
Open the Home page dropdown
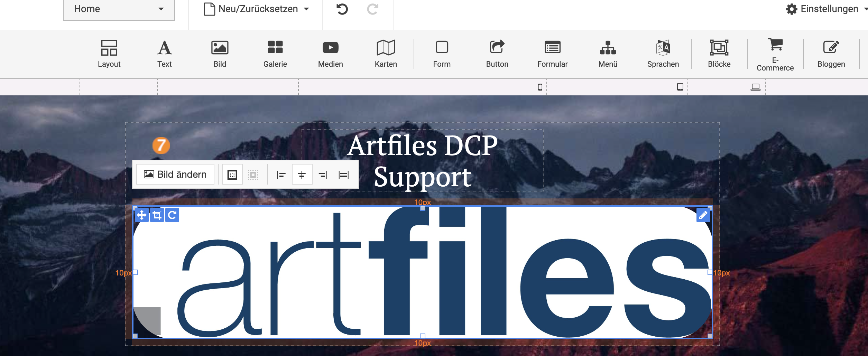tap(119, 9)
